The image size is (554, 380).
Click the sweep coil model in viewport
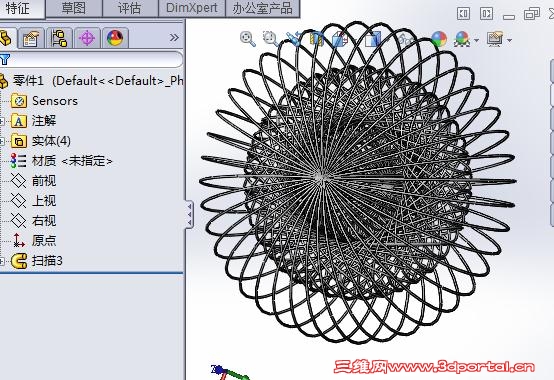tap(357, 182)
